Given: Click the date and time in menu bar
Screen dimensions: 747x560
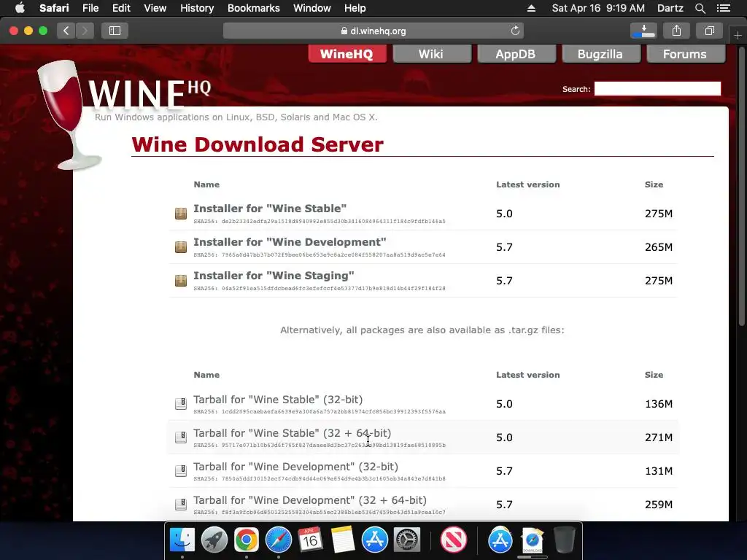Looking at the screenshot, I should coord(598,8).
